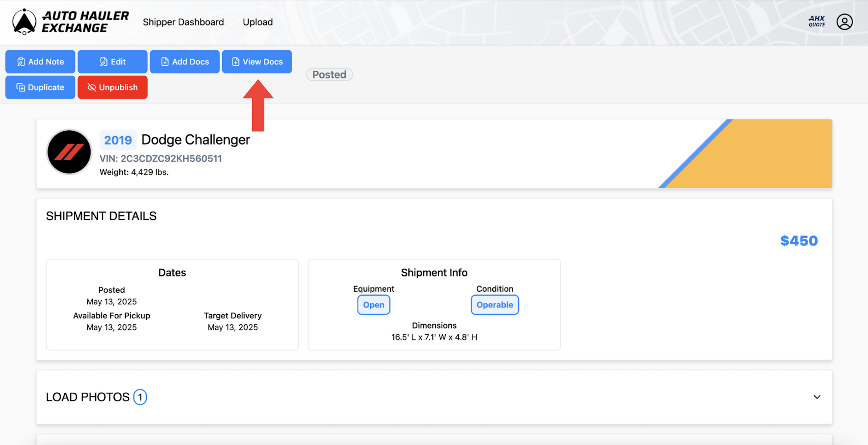Click the LOAD PHOTOS heading
Image resolution: width=868 pixels, height=445 pixels.
88,397
